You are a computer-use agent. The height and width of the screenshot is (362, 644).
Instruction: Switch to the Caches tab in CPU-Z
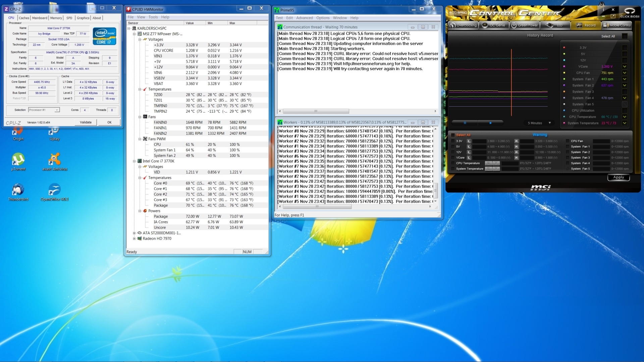[x=24, y=18]
